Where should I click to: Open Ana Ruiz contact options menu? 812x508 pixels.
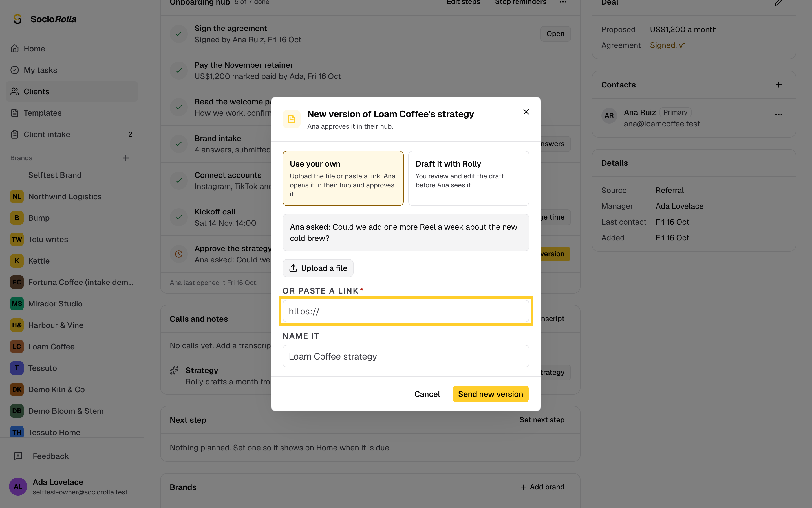778,115
